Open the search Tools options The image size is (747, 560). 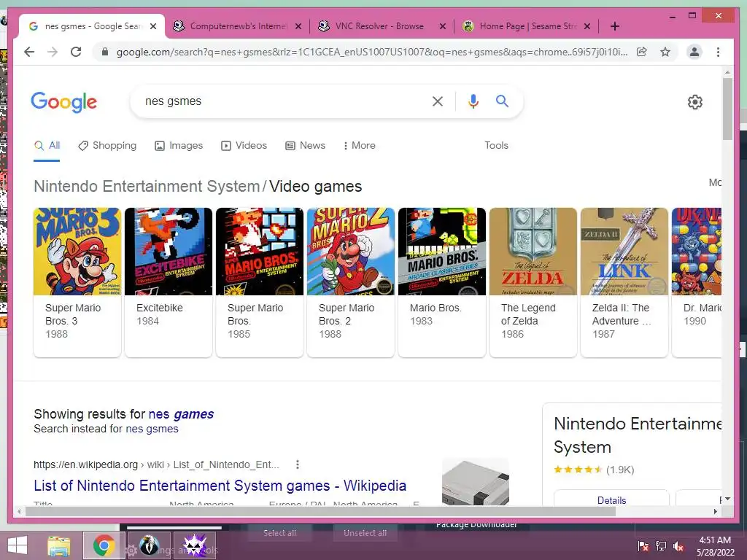pyautogui.click(x=496, y=146)
